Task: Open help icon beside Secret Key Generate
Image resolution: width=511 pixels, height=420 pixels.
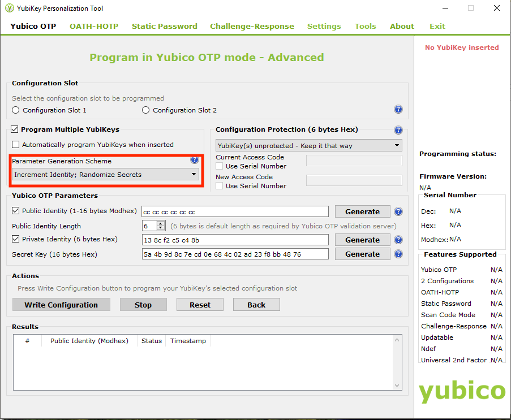Action: coord(398,254)
